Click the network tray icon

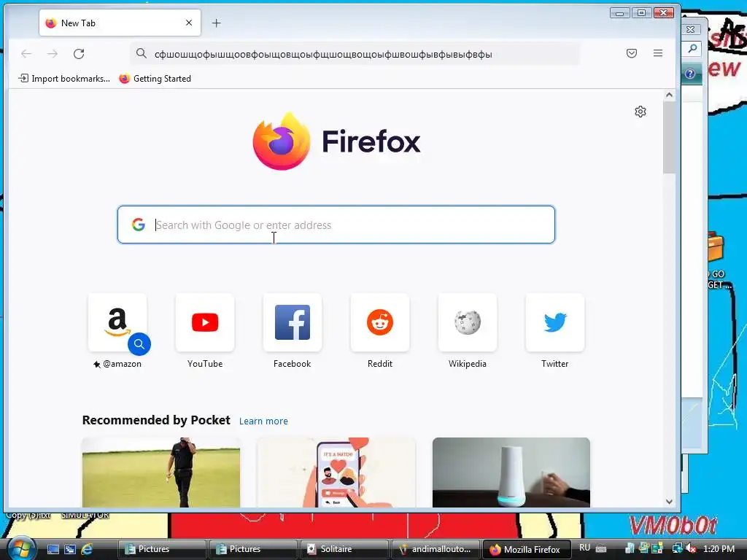pos(676,548)
